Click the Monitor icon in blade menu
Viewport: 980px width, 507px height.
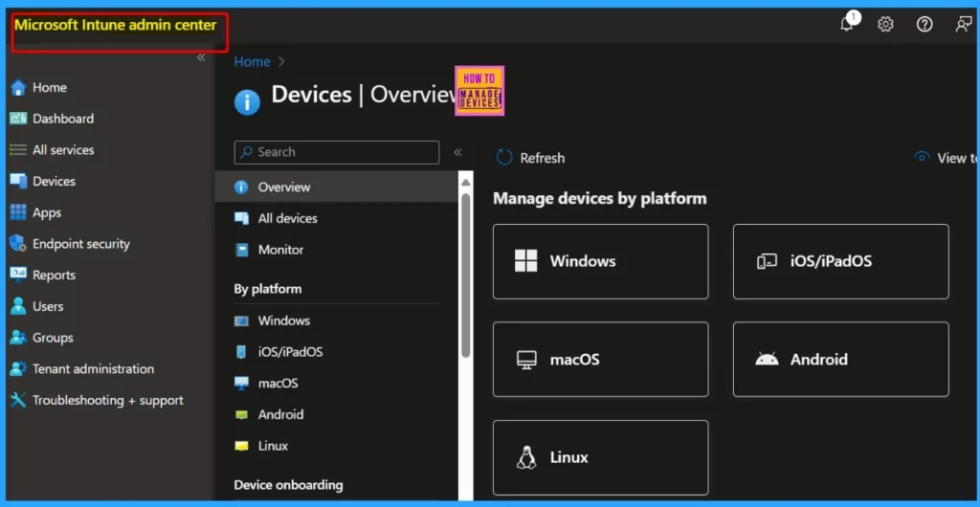(241, 250)
